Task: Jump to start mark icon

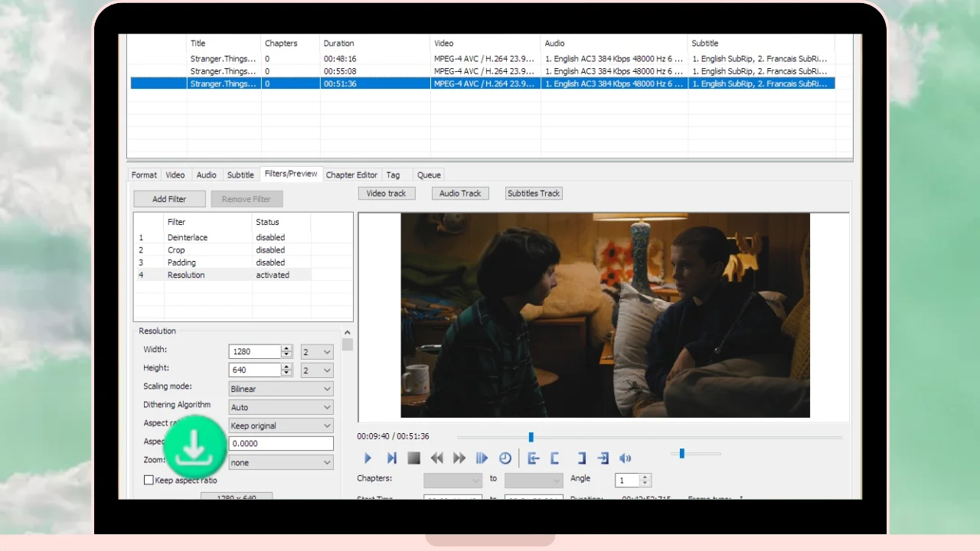Action: (x=534, y=458)
